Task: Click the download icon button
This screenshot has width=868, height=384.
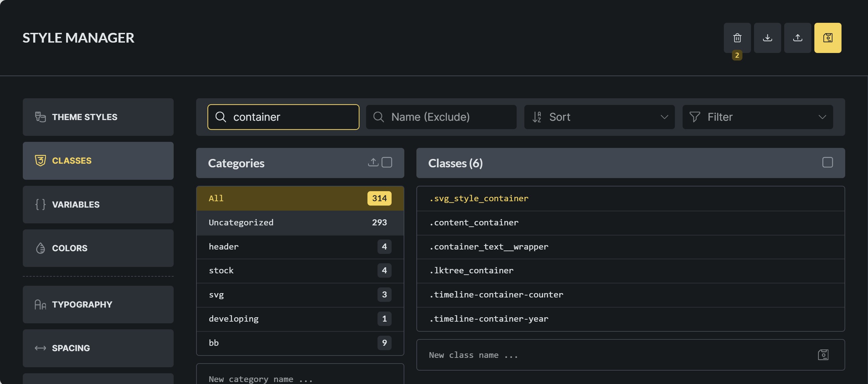Action: tap(767, 38)
